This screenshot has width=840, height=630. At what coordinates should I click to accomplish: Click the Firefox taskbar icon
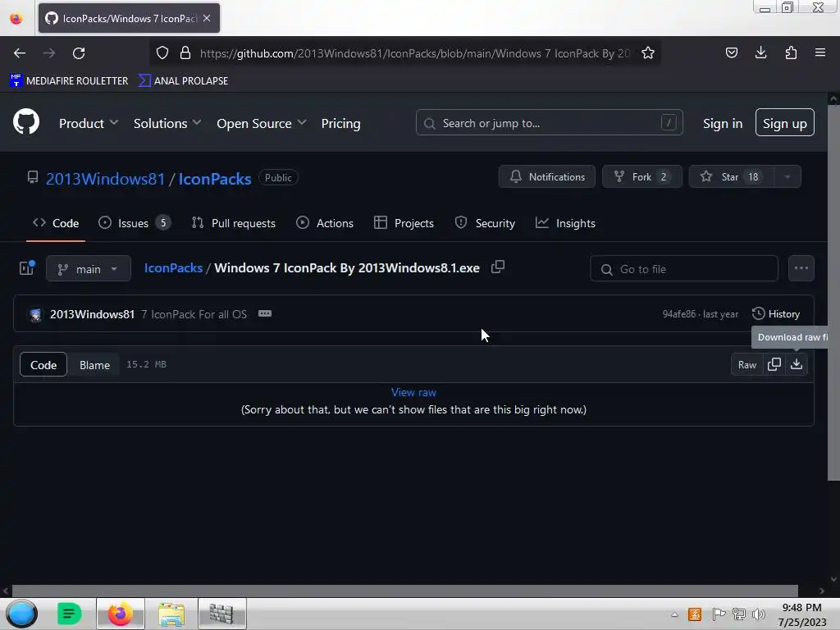pos(121,614)
